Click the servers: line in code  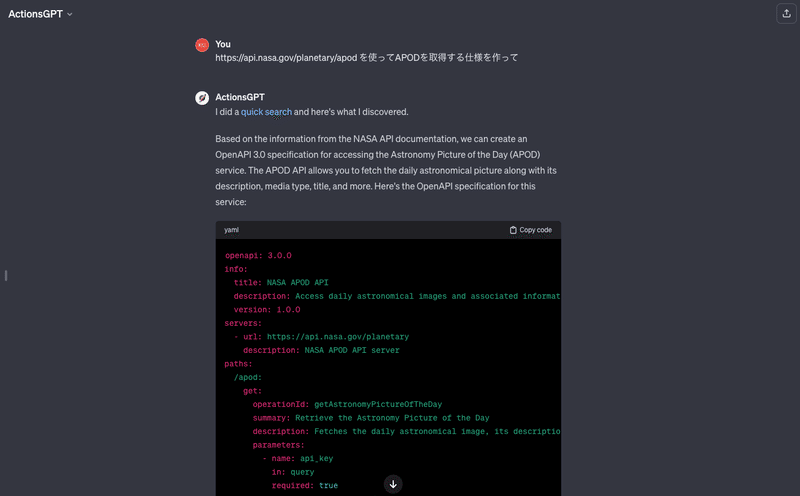point(243,324)
